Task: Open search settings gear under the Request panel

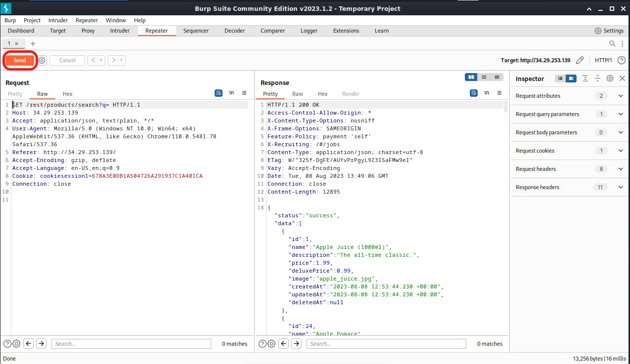Action: coord(16,344)
